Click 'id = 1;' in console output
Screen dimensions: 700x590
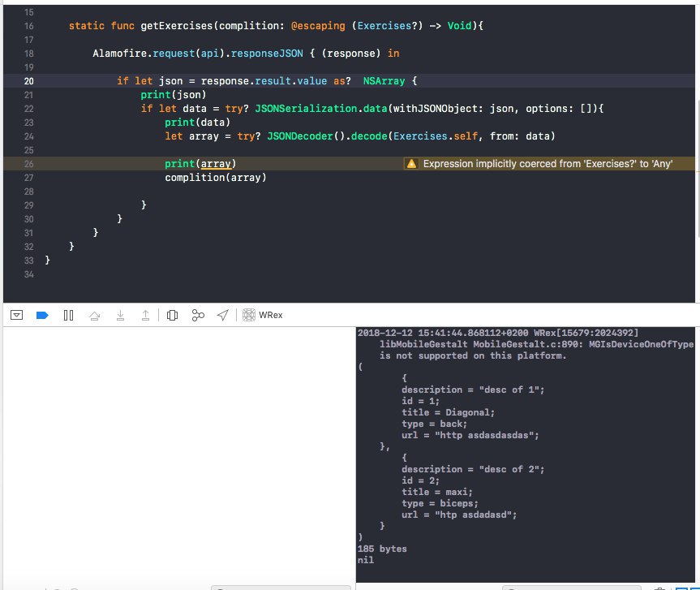(x=420, y=401)
